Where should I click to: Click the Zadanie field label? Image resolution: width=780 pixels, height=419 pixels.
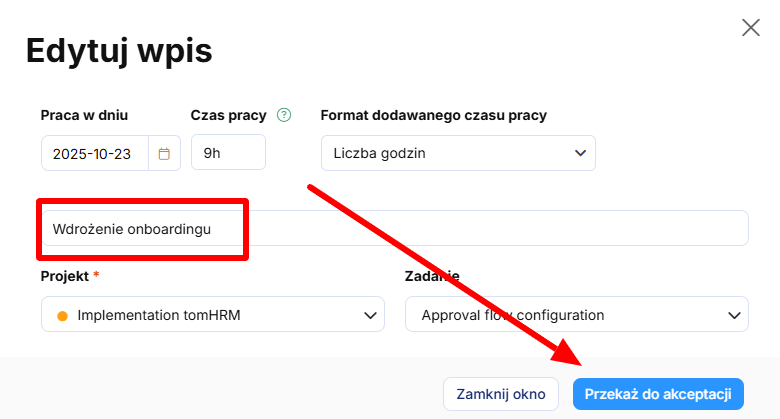[x=431, y=275]
